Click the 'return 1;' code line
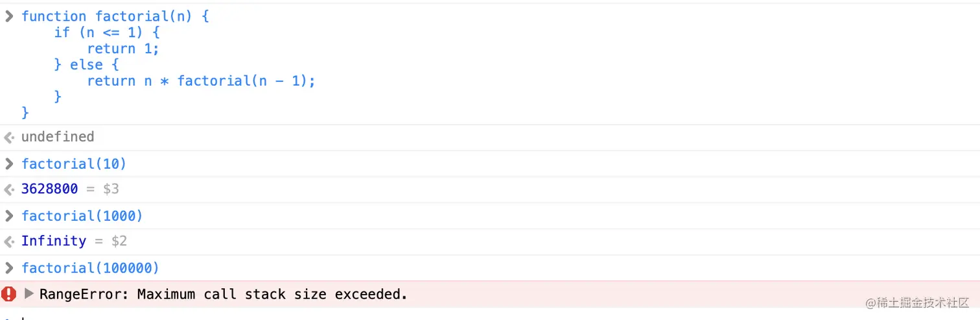The width and height of the screenshot is (980, 320). 123,49
